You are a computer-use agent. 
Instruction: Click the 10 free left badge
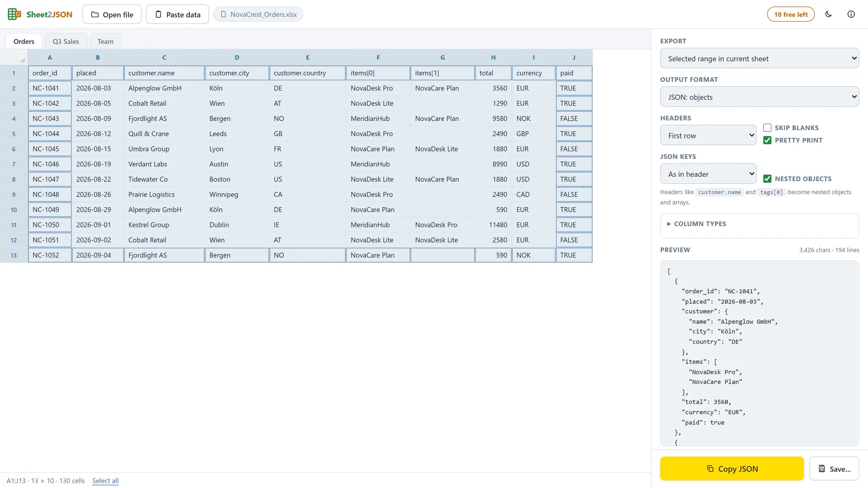791,14
